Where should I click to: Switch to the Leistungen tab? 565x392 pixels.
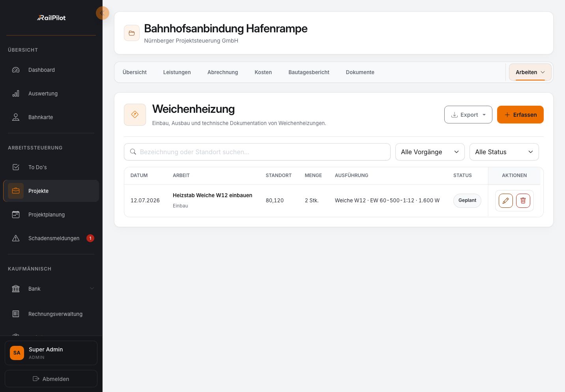[x=177, y=72]
